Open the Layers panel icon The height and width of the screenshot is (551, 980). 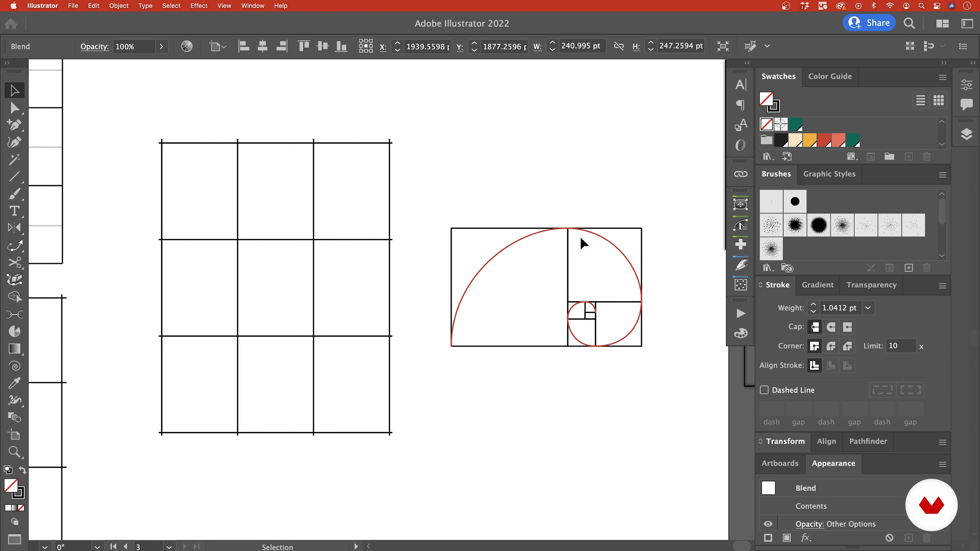(x=966, y=134)
